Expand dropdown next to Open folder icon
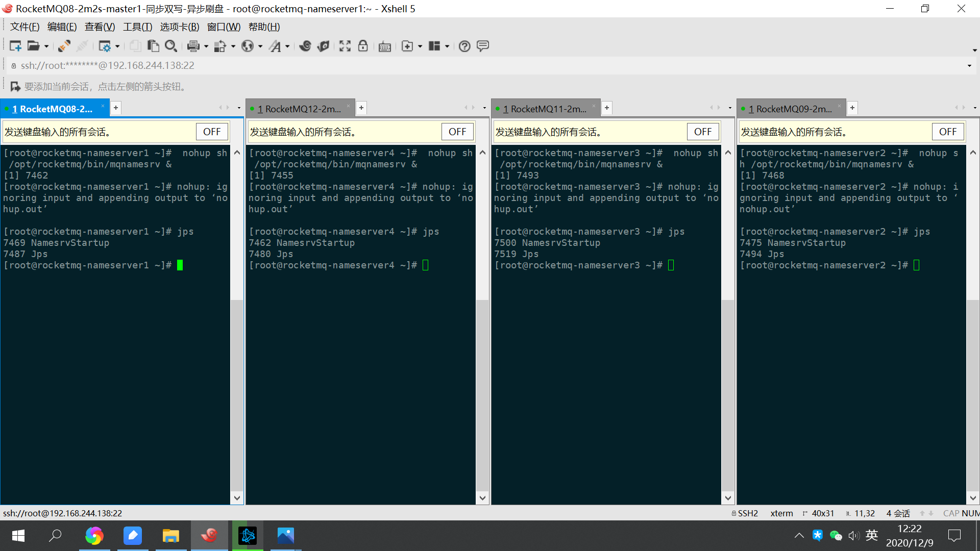 (46, 46)
